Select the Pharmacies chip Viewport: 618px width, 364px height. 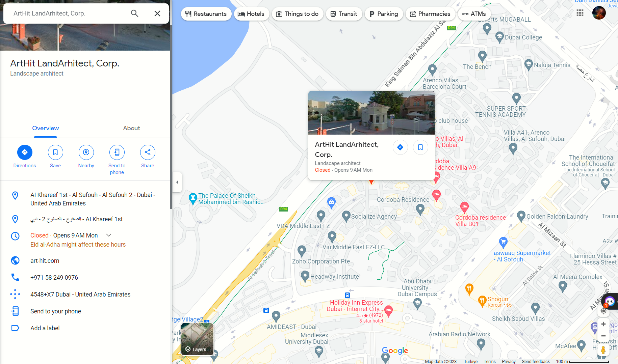pos(430,14)
